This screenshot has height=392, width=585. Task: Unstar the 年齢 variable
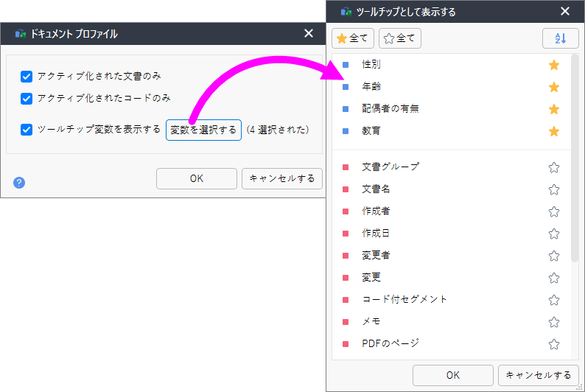tap(553, 87)
